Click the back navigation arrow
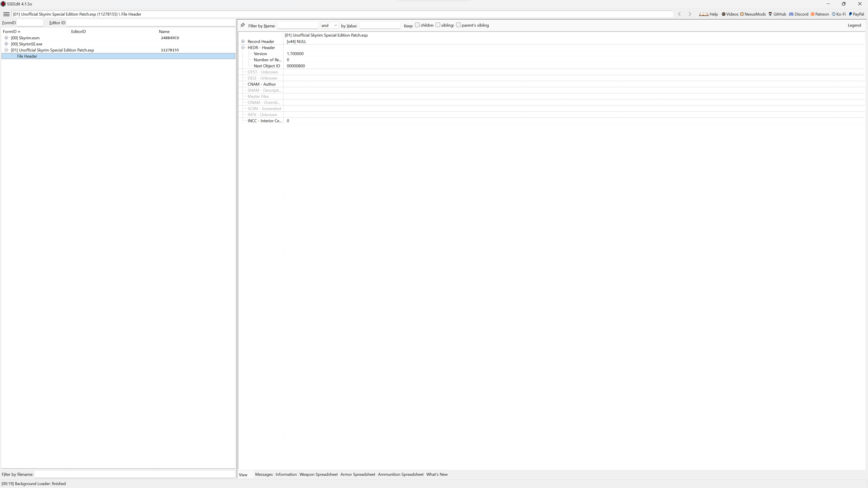The height and width of the screenshot is (488, 868). pyautogui.click(x=679, y=14)
